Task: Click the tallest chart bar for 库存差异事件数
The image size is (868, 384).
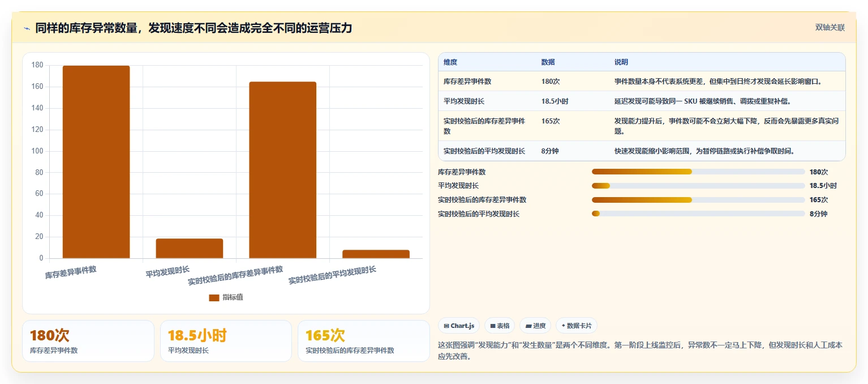Action: click(96, 162)
